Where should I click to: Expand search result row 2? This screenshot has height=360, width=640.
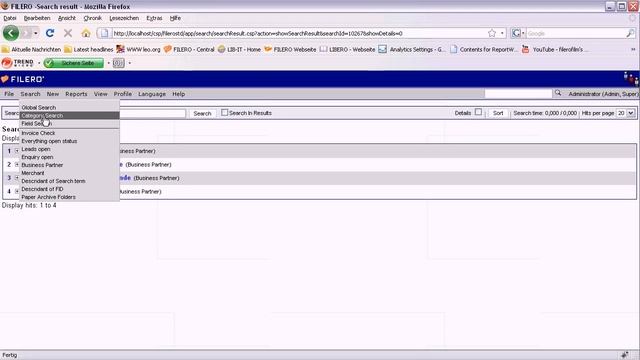(17, 164)
